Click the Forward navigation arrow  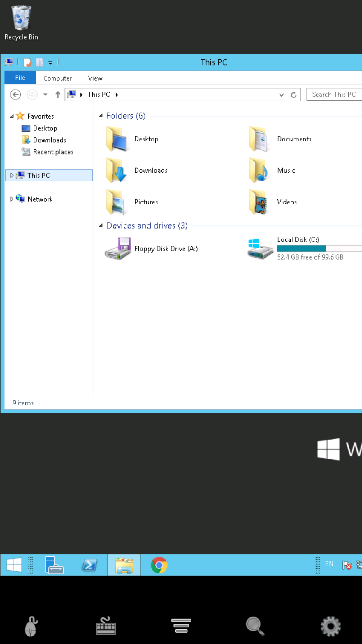pos(32,94)
